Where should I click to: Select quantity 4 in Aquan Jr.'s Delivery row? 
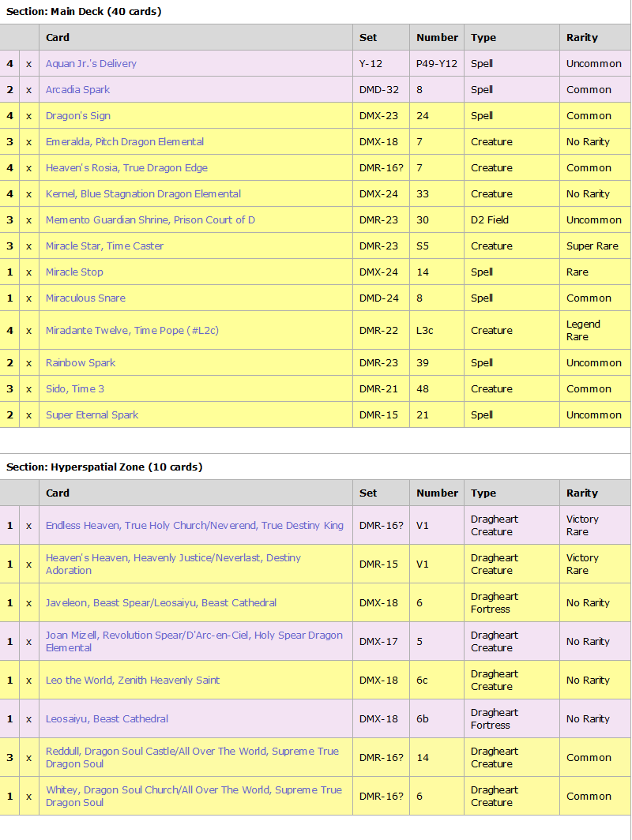9,64
